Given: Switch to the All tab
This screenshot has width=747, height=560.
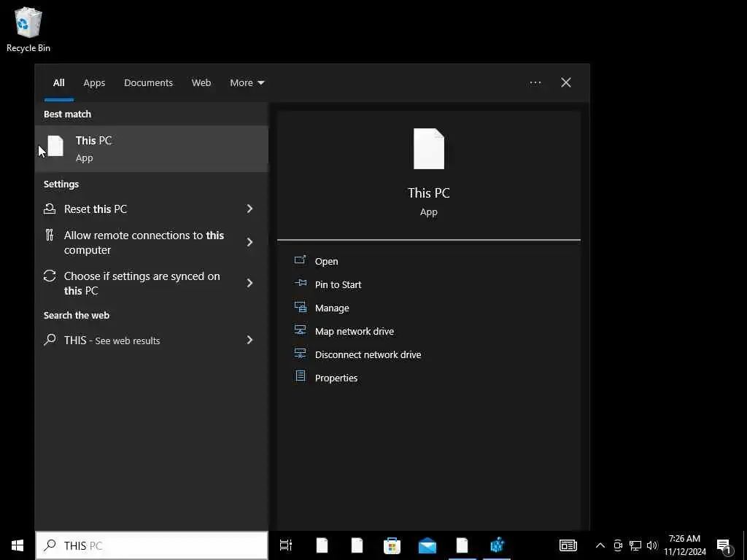Looking at the screenshot, I should click(x=58, y=82).
